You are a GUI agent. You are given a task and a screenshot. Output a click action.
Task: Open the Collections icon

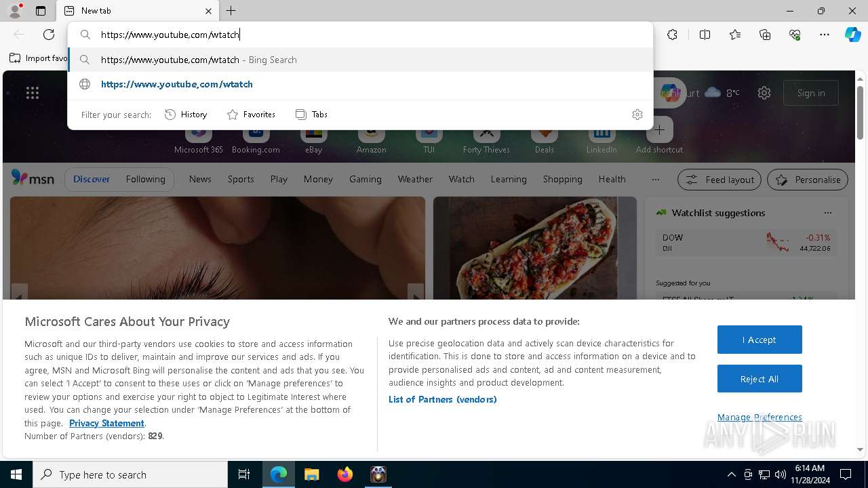point(765,35)
